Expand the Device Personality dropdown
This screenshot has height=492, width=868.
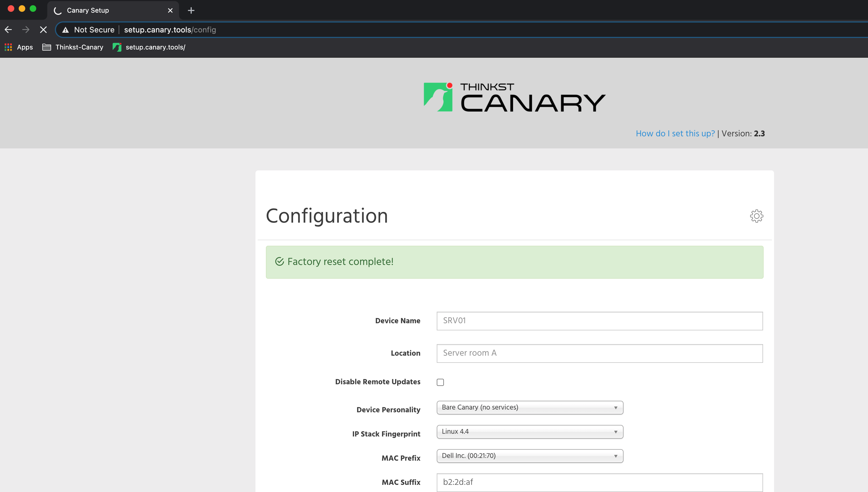530,408
